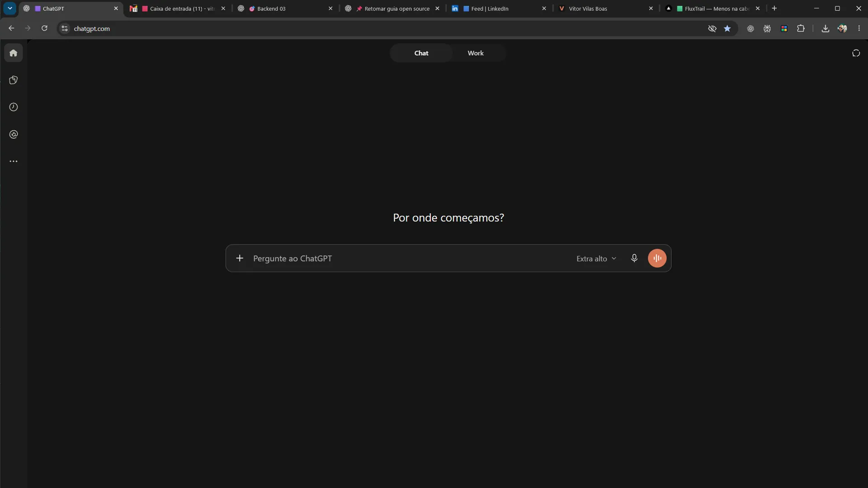Open the profile avatar in browser toolbar
This screenshot has width=868, height=488.
[x=842, y=28]
